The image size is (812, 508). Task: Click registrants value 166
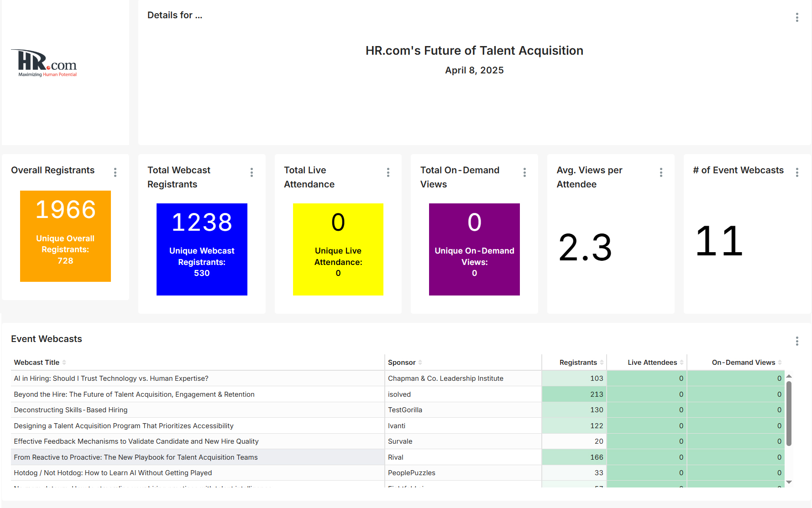597,457
